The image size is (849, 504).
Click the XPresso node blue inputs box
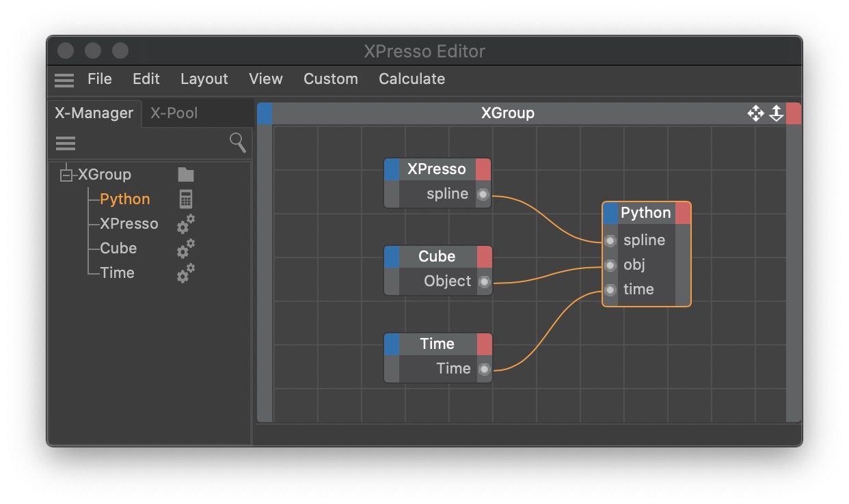(x=392, y=169)
